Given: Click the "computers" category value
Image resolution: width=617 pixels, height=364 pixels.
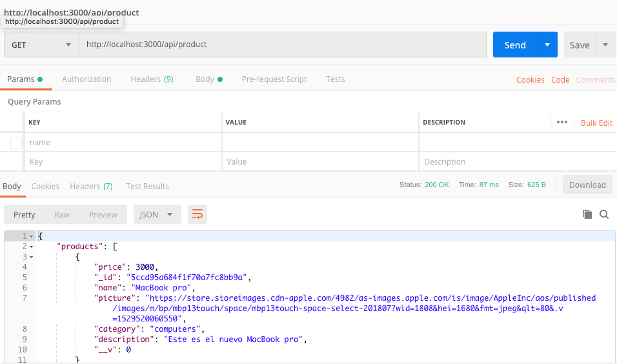Looking at the screenshot, I should [176, 329].
